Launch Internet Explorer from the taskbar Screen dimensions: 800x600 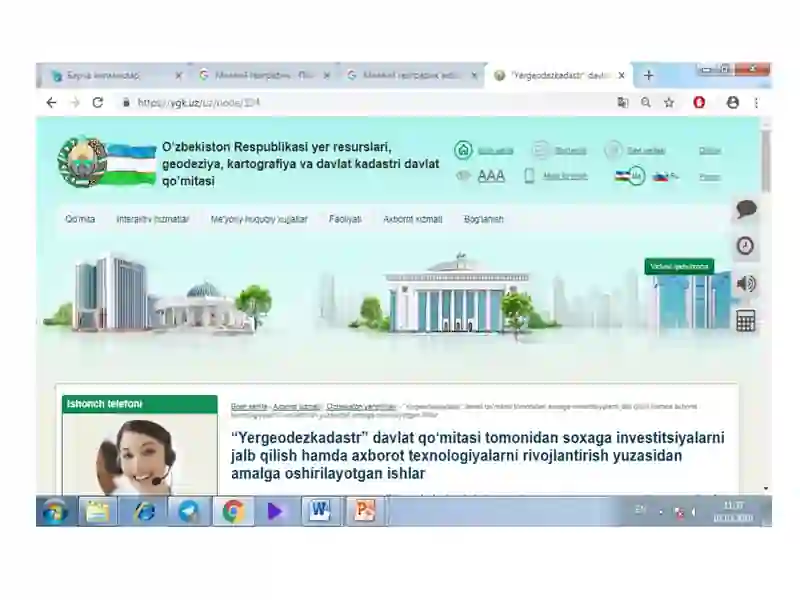[x=144, y=511]
